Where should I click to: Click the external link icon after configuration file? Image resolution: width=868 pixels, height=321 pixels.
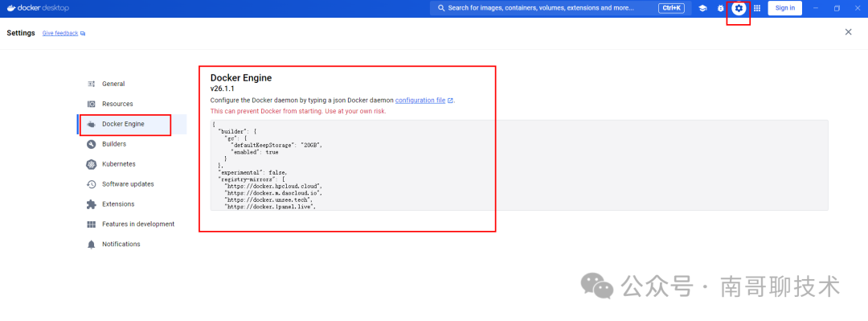click(x=451, y=101)
